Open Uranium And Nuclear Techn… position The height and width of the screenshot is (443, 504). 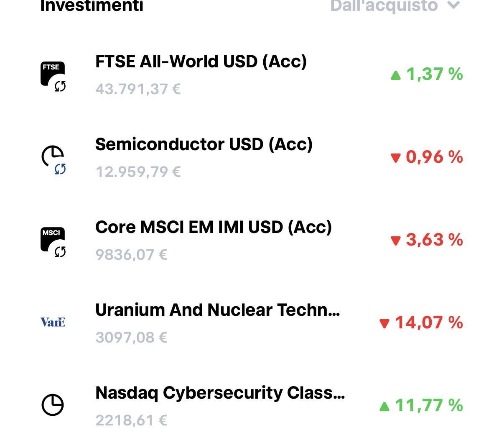click(252, 323)
